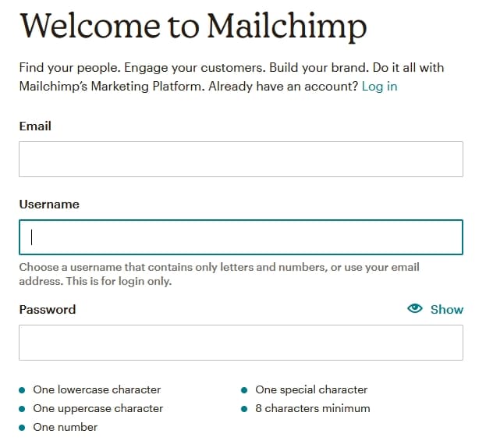
Task: Click the bullet dot before One special character
Action: (244, 389)
